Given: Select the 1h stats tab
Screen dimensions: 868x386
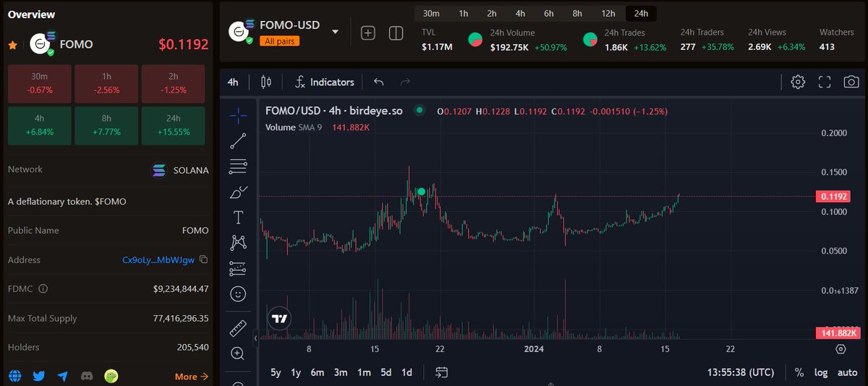Looking at the screenshot, I should click(464, 13).
